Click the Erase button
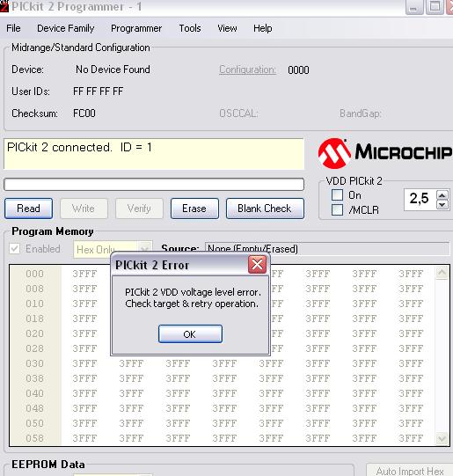Screen dimensions: 453x476 tap(194, 209)
